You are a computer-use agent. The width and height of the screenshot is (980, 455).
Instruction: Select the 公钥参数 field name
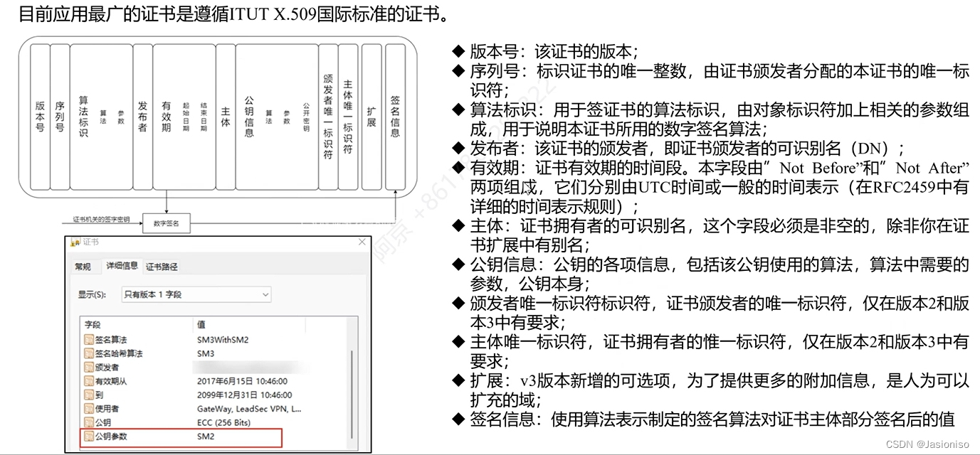point(112,436)
